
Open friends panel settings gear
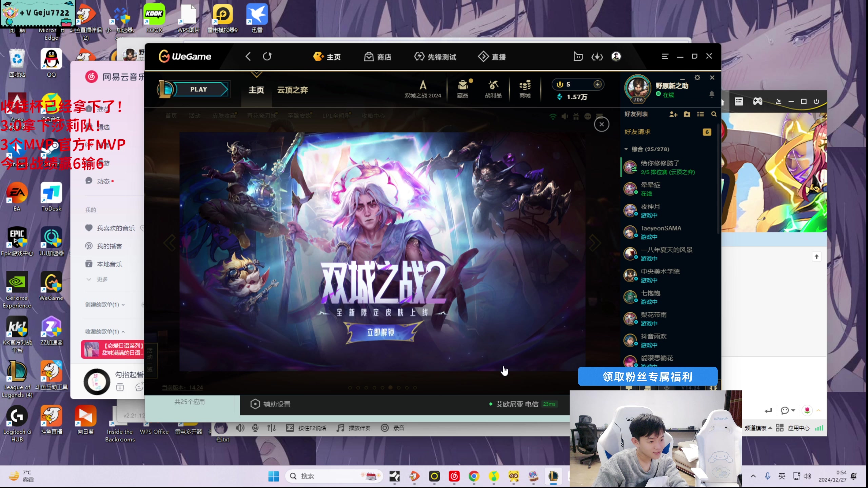coord(697,78)
